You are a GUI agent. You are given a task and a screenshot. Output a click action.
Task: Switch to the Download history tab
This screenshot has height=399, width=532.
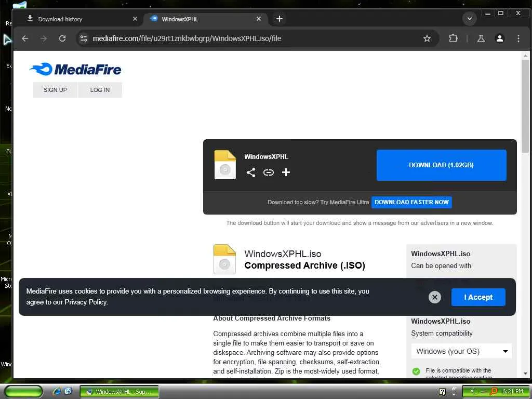click(82, 19)
